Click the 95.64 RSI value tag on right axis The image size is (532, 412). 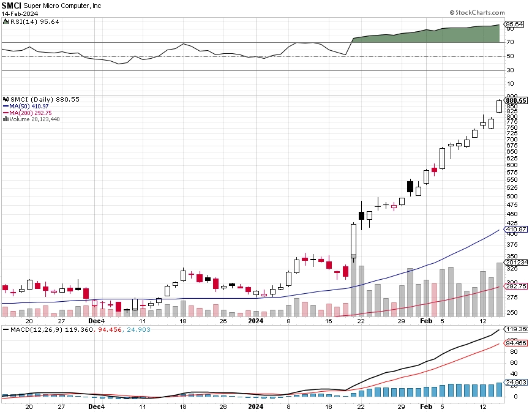(514, 24)
